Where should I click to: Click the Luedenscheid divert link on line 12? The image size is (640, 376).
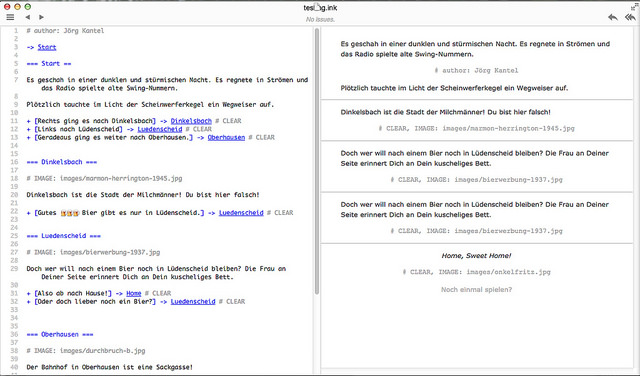click(x=160, y=129)
